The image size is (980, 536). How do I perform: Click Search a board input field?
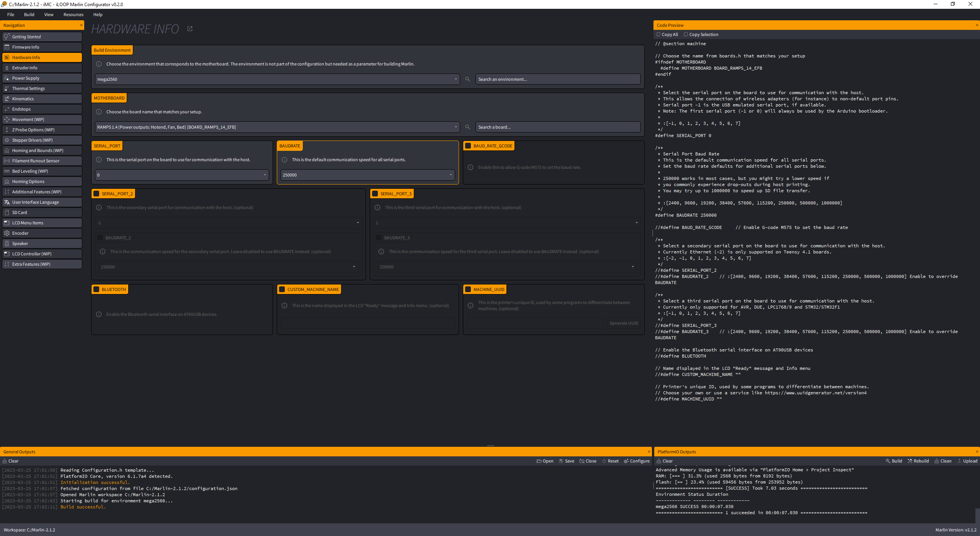coord(558,127)
